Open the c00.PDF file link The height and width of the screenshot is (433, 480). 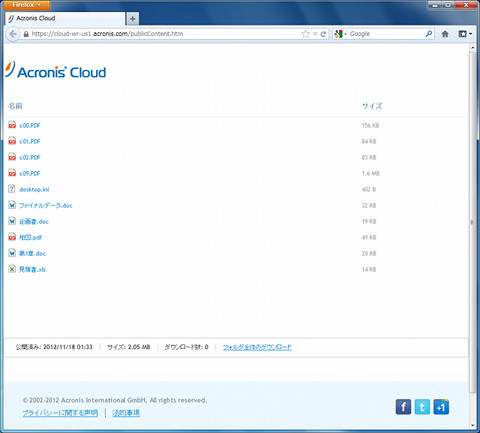pos(30,126)
